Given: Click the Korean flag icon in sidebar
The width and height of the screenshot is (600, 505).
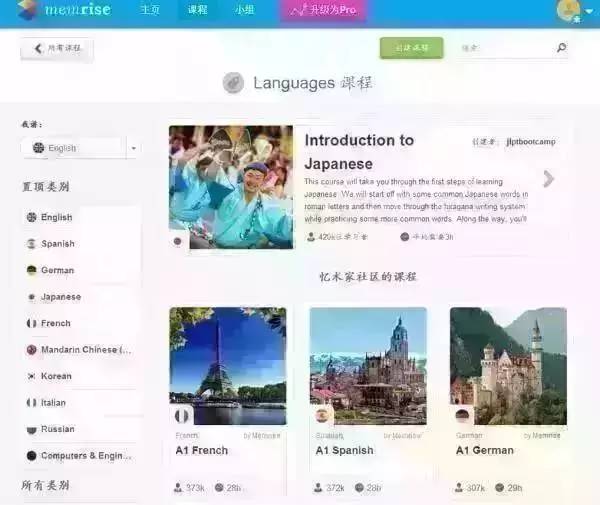Looking at the screenshot, I should 32,376.
